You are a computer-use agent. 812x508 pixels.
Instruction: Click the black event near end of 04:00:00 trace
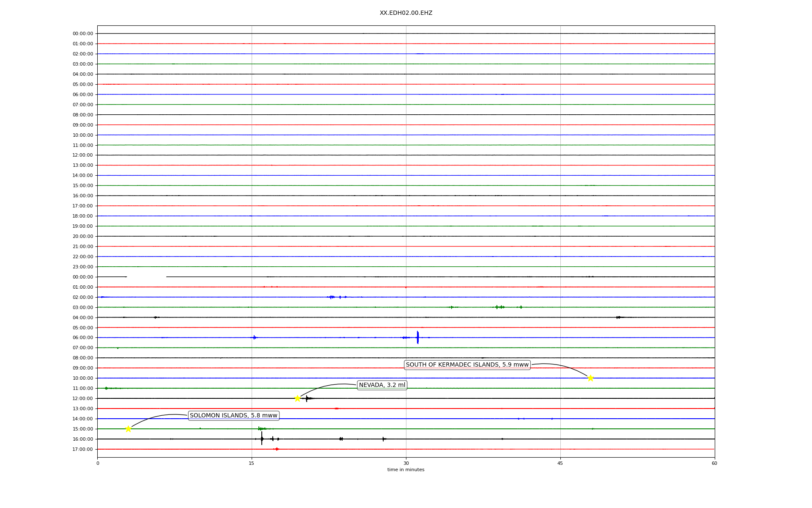[x=618, y=317]
